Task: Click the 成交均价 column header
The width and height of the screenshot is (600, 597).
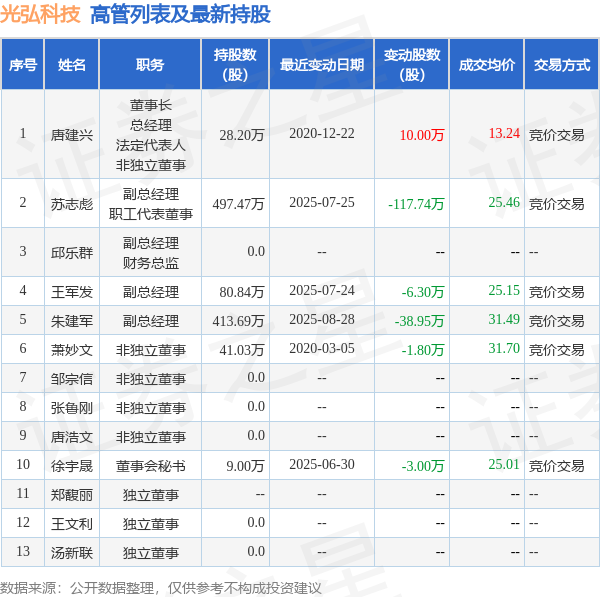Action: [487, 65]
